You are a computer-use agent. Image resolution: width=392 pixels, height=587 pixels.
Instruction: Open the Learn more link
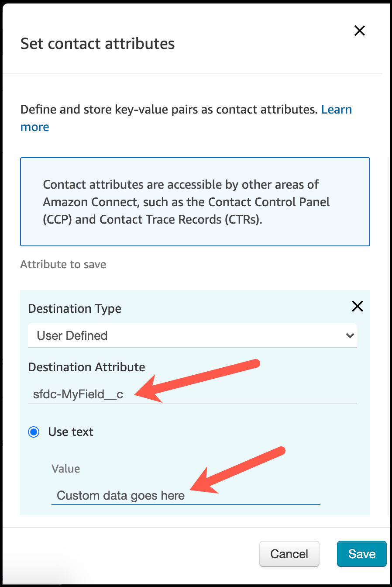point(336,110)
